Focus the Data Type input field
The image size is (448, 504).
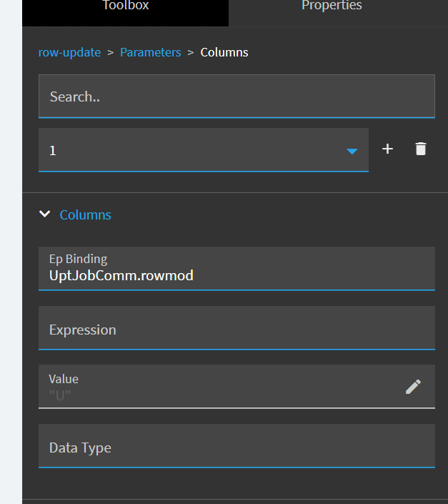click(x=236, y=448)
